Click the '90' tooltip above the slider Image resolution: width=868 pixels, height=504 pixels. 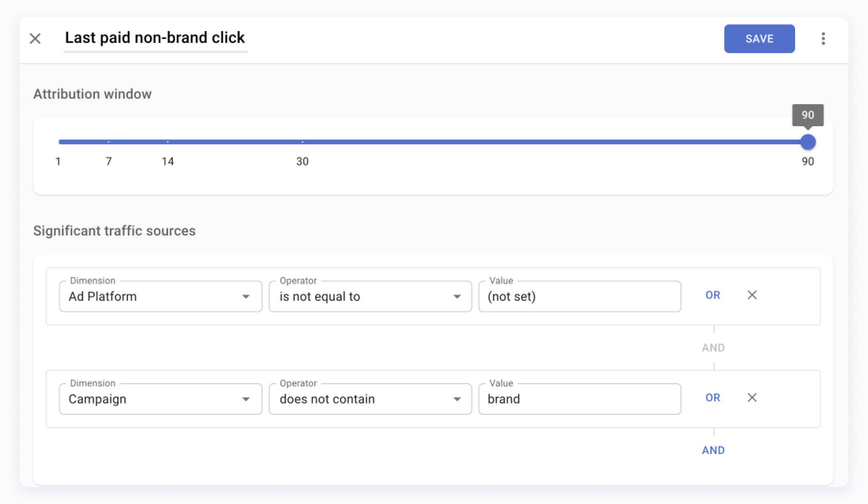coord(808,115)
